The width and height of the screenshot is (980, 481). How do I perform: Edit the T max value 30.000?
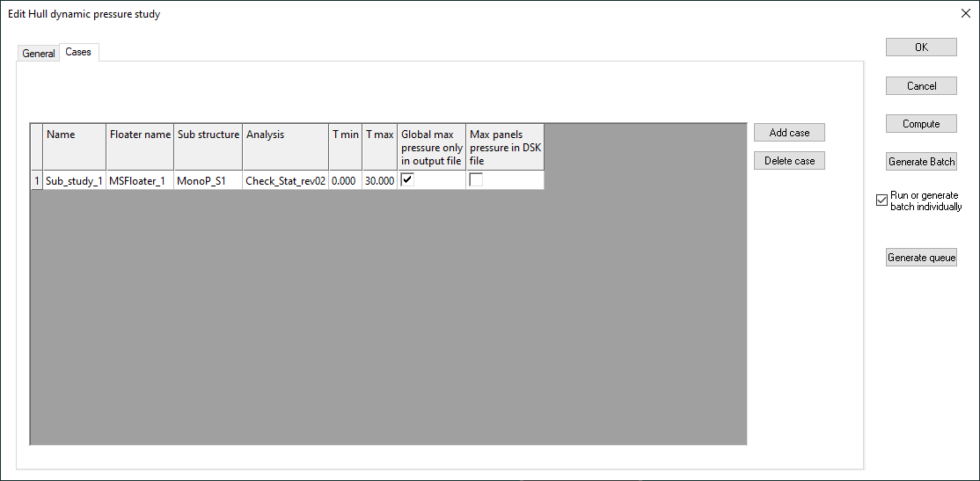pos(379,180)
